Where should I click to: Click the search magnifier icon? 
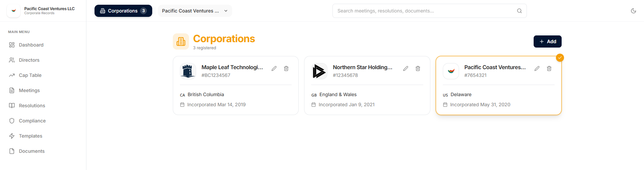coord(519,11)
